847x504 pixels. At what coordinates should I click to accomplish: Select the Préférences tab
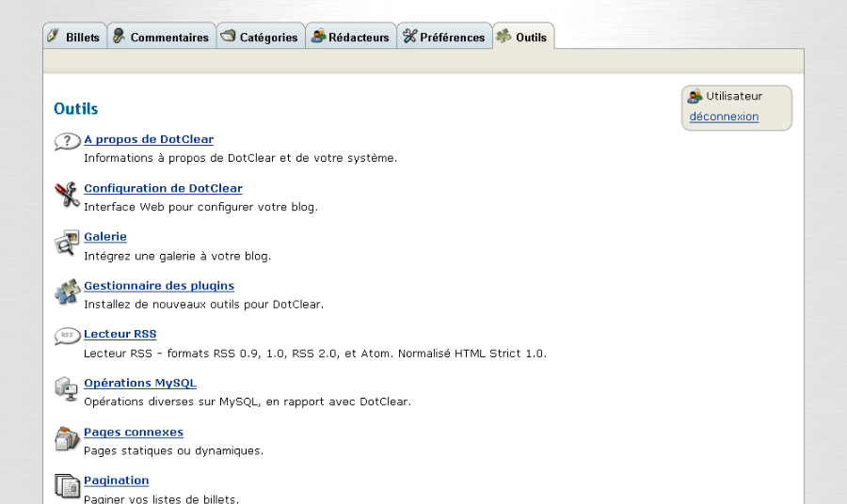click(444, 38)
